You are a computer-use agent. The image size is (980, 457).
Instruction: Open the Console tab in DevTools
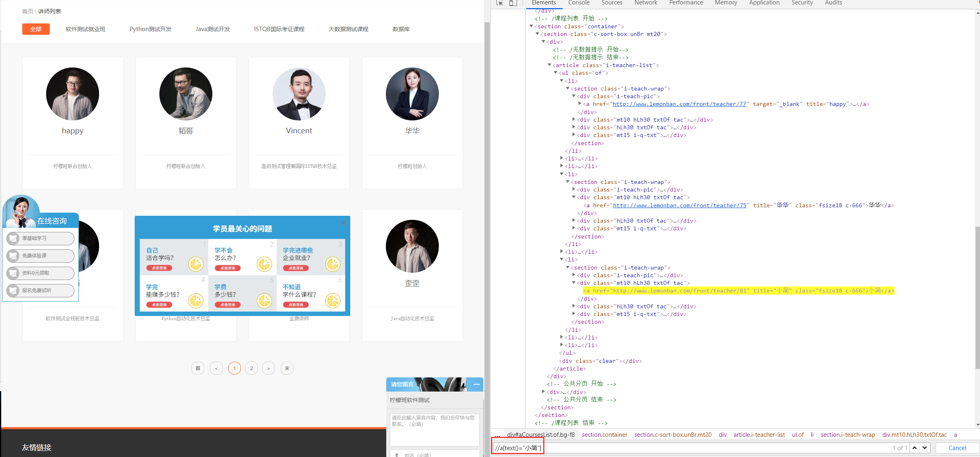coord(578,3)
